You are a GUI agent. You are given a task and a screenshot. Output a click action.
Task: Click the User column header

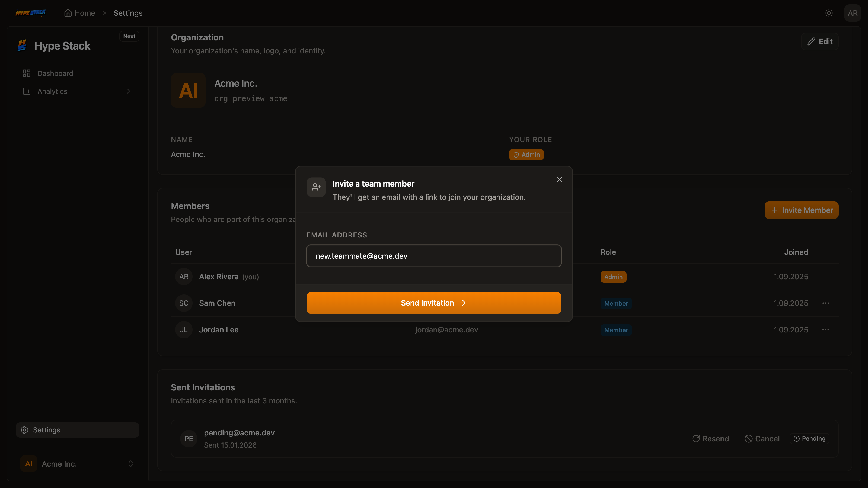point(184,252)
